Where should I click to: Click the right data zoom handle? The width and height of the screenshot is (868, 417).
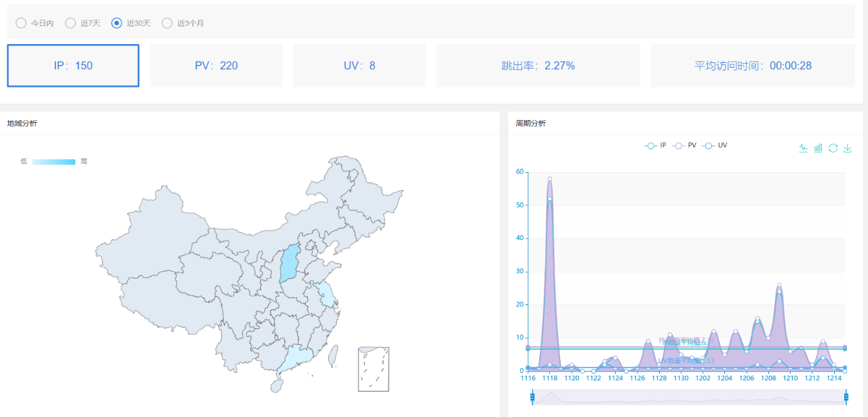[x=844, y=397]
